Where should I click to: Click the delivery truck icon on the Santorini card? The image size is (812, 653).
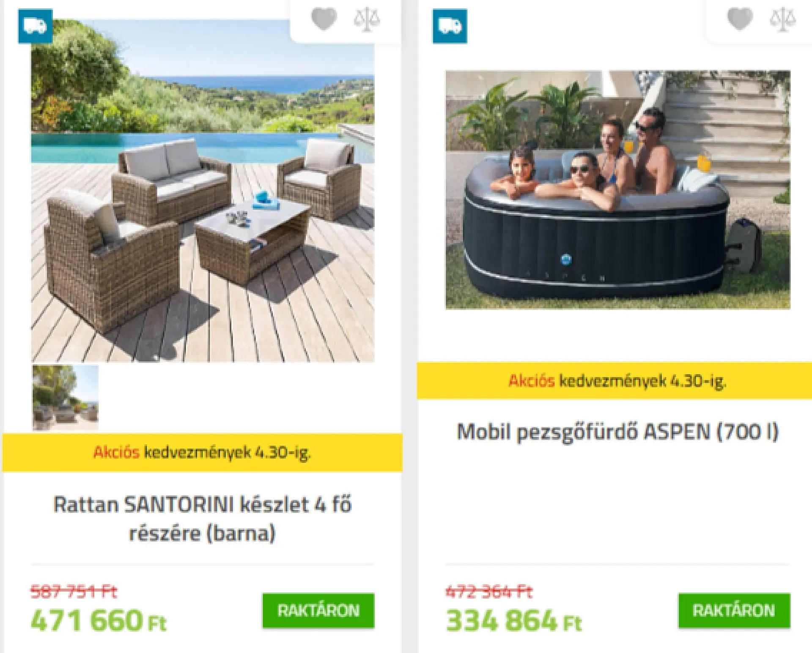tap(35, 26)
